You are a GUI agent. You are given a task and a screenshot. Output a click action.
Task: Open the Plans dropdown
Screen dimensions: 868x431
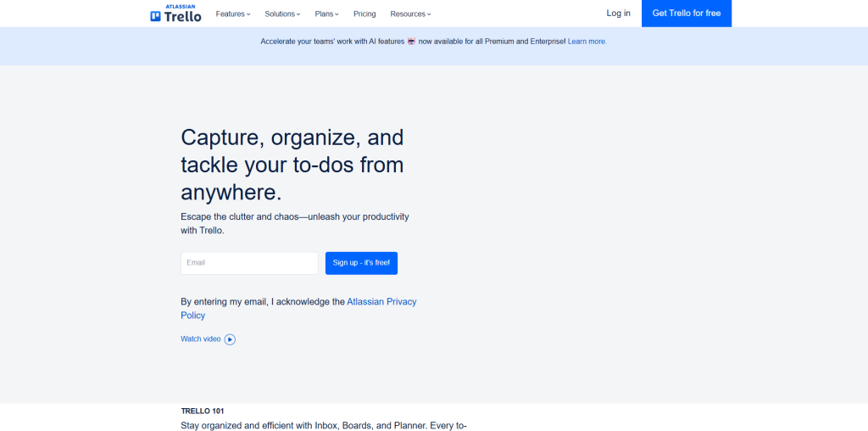(x=326, y=14)
